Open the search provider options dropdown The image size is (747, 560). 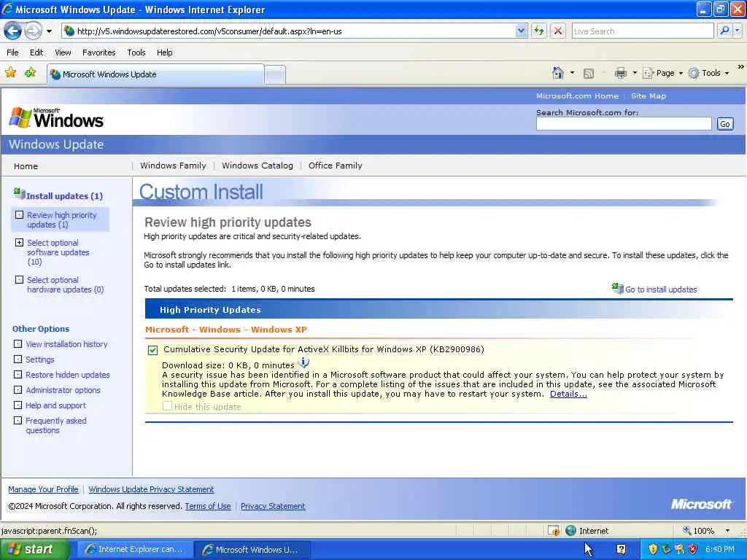pyautogui.click(x=738, y=31)
